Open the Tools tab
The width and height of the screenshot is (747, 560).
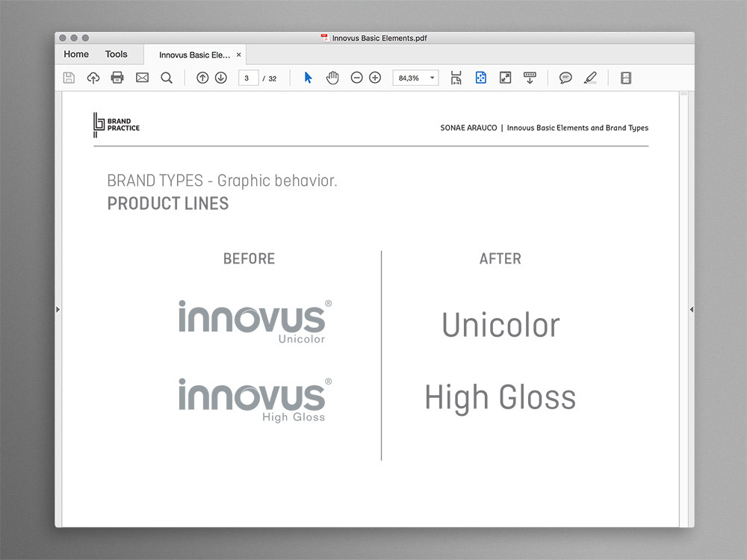tap(117, 55)
